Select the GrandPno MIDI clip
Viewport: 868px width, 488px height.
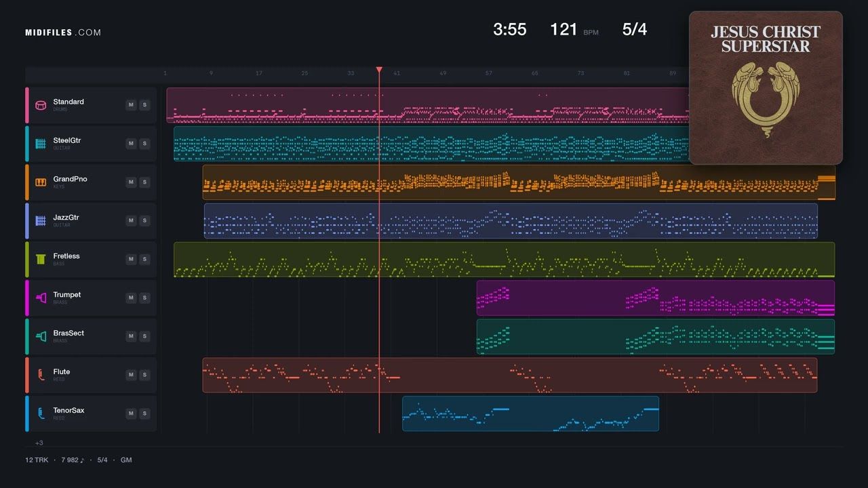tap(519, 182)
